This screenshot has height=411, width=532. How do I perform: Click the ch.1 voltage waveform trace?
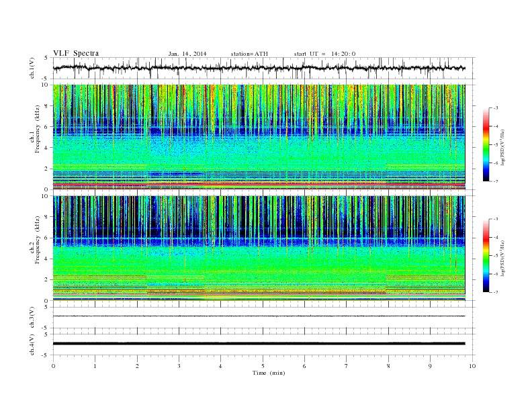(259, 68)
